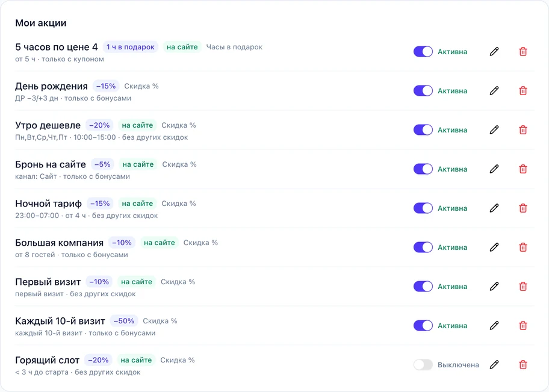Click pencil icon for «День рождения»

[494, 91]
